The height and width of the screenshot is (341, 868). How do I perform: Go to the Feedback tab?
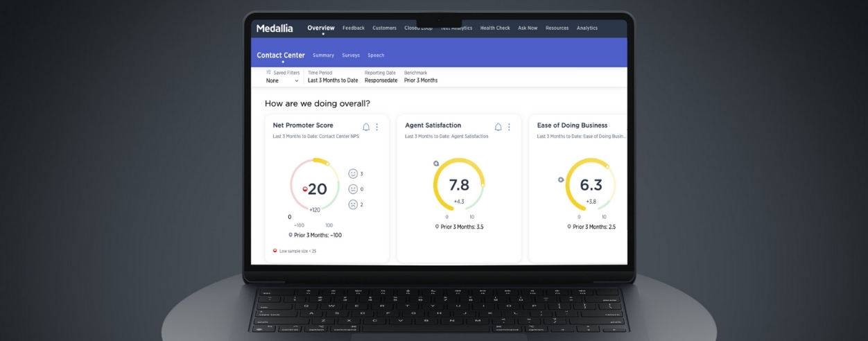point(354,28)
